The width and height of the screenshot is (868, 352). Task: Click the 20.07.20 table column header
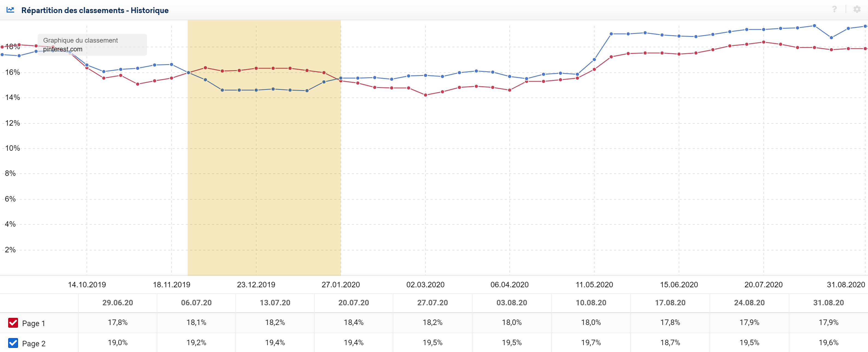353,303
